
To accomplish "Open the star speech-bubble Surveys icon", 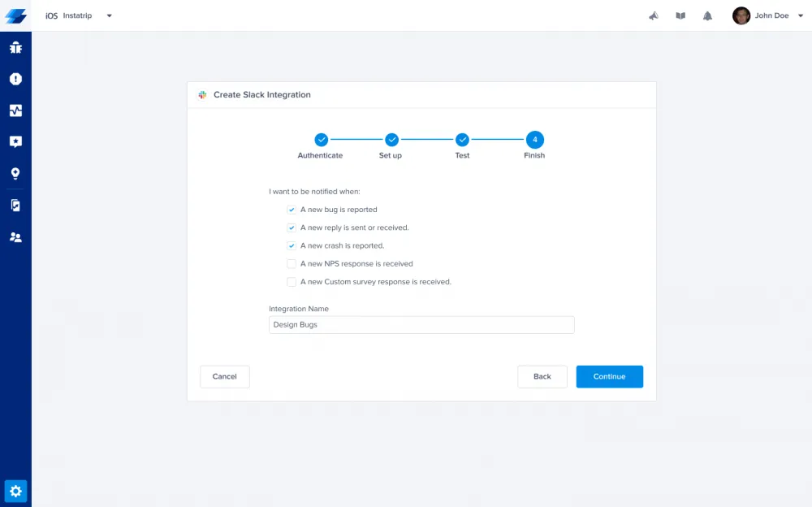I will [x=15, y=141].
